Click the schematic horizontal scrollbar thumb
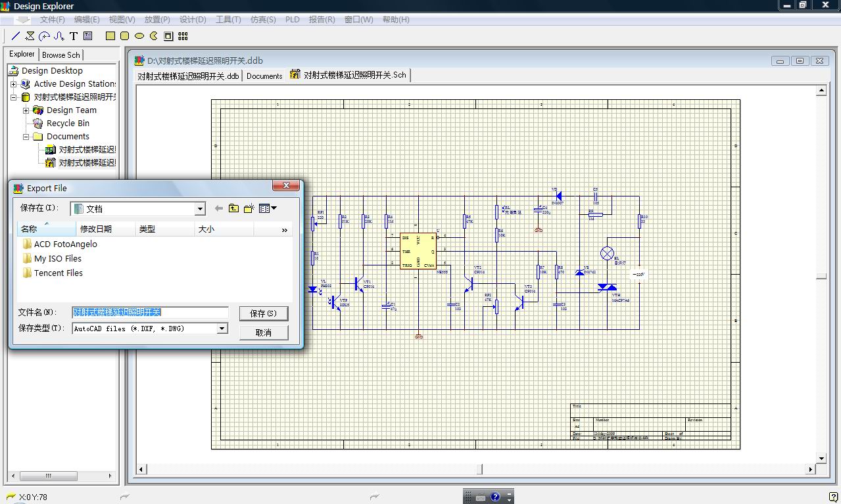 480,469
